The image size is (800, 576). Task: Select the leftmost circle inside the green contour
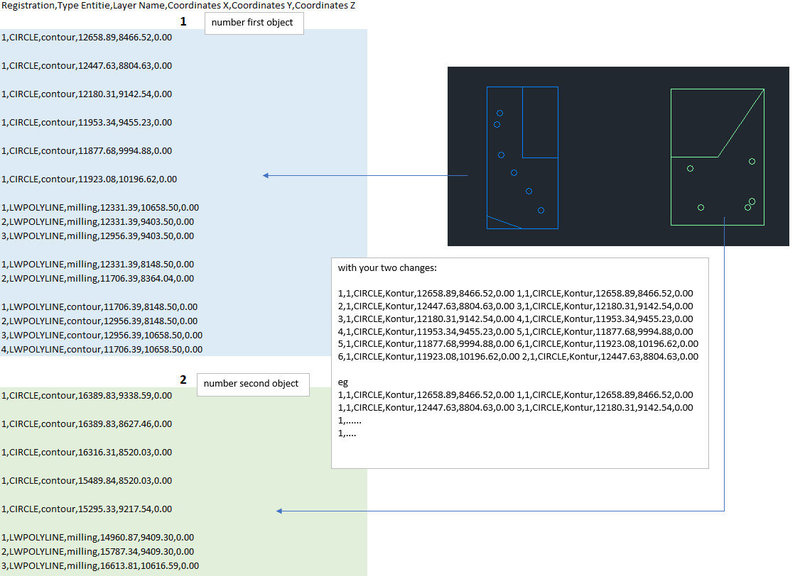click(690, 168)
